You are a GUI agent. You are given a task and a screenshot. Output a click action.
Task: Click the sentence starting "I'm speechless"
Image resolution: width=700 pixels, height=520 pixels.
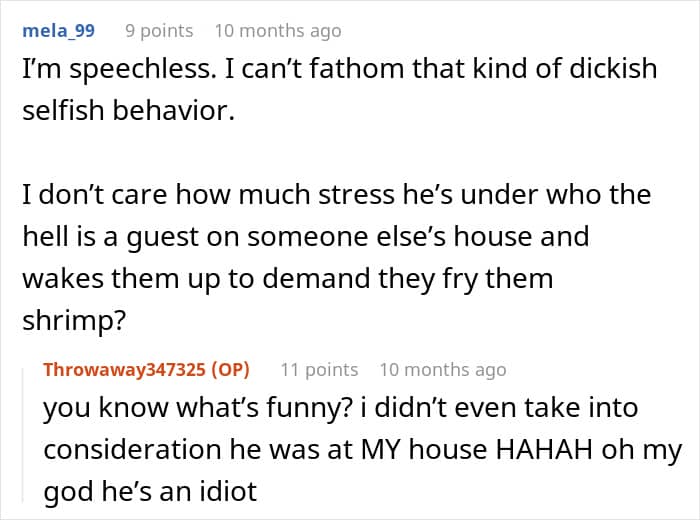pos(120,69)
